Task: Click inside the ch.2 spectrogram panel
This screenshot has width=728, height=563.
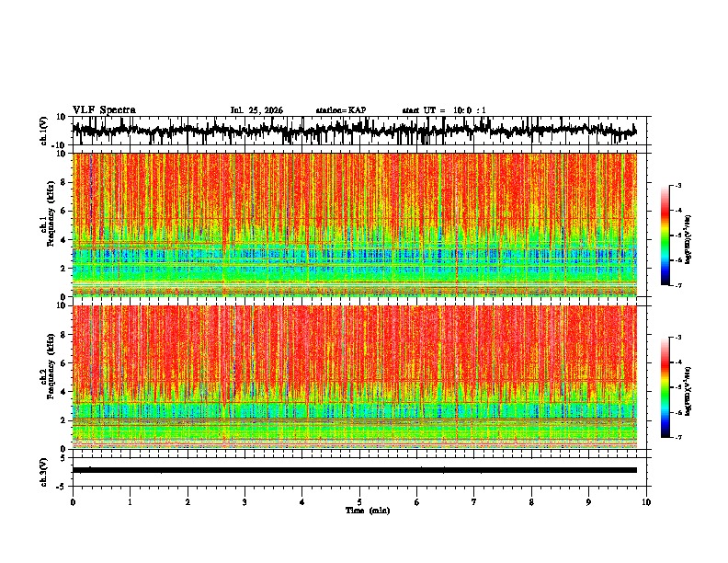Action: tap(355, 377)
